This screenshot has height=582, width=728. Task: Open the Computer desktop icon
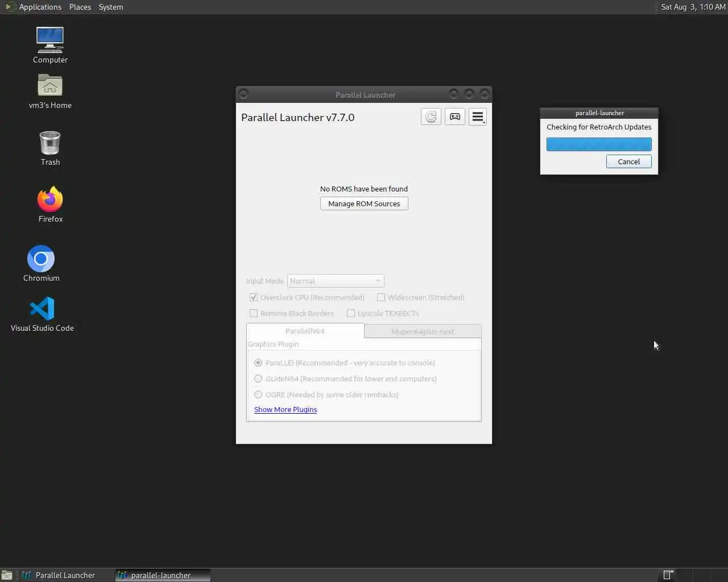click(x=50, y=45)
